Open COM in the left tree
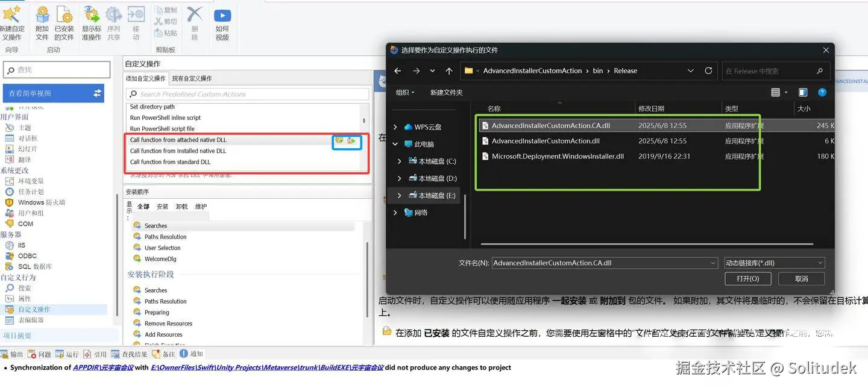 [25, 224]
